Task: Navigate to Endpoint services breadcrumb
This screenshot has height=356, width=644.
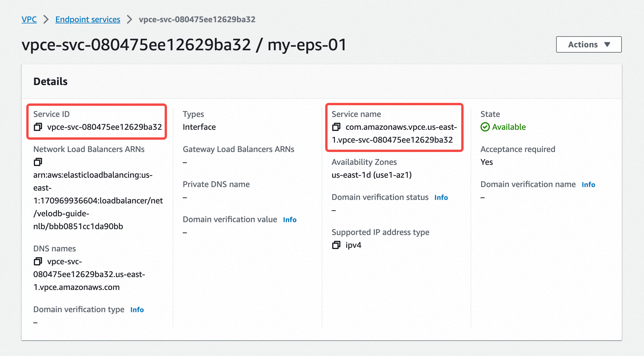Action: tap(88, 19)
